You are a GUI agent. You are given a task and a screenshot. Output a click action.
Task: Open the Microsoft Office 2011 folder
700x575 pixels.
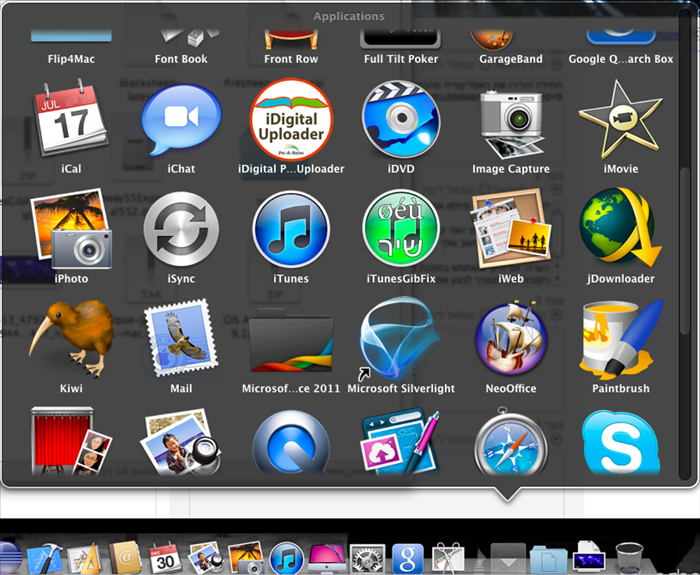point(291,340)
